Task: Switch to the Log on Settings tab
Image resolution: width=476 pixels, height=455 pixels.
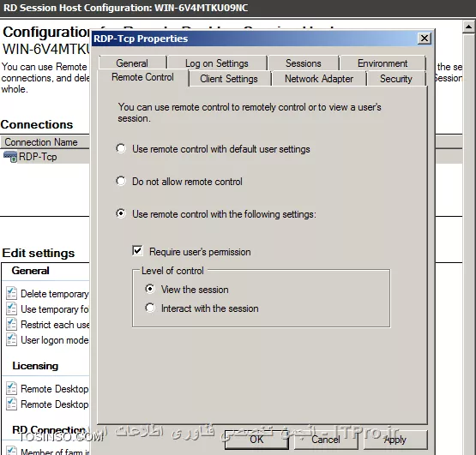Action: tap(217, 63)
